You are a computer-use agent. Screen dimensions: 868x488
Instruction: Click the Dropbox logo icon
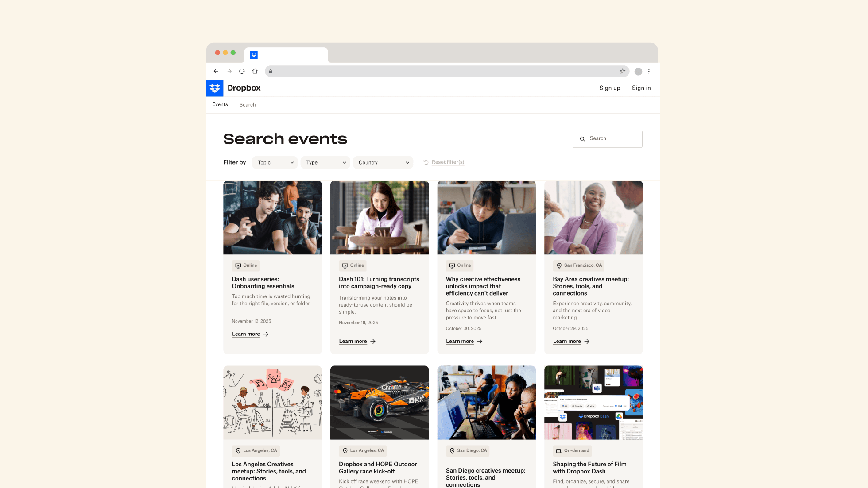[215, 88]
